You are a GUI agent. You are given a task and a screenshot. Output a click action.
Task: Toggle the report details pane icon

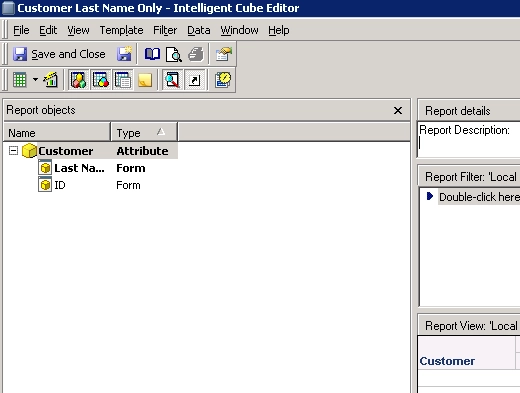coord(123,80)
